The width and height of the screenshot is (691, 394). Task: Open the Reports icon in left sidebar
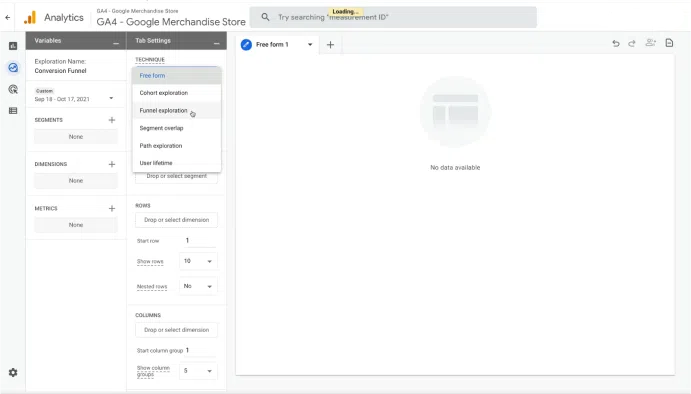tap(13, 46)
